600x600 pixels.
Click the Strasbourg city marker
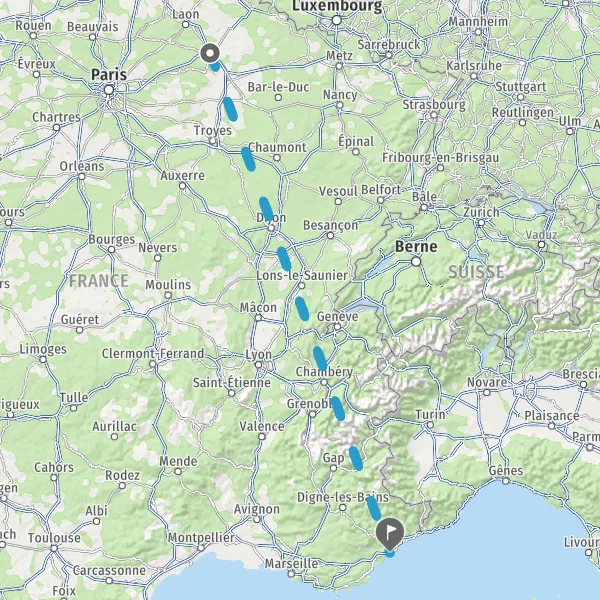pyautogui.click(x=434, y=115)
